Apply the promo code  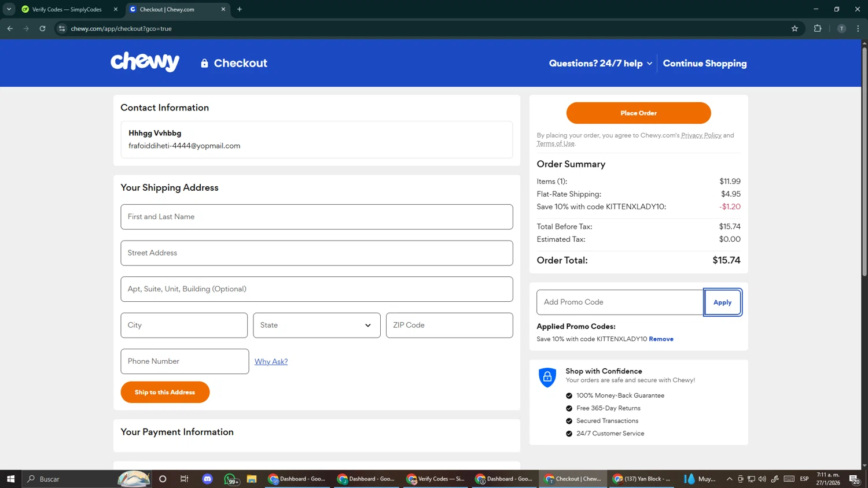point(722,302)
